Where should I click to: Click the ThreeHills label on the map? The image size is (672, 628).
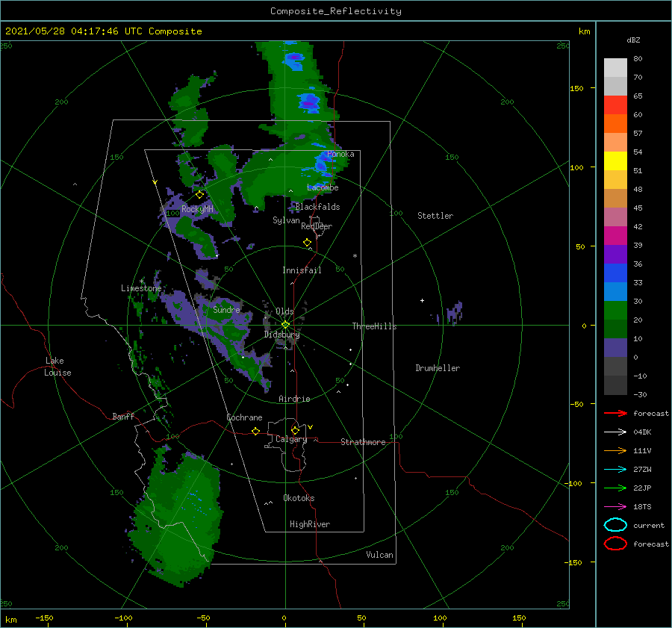tap(374, 326)
